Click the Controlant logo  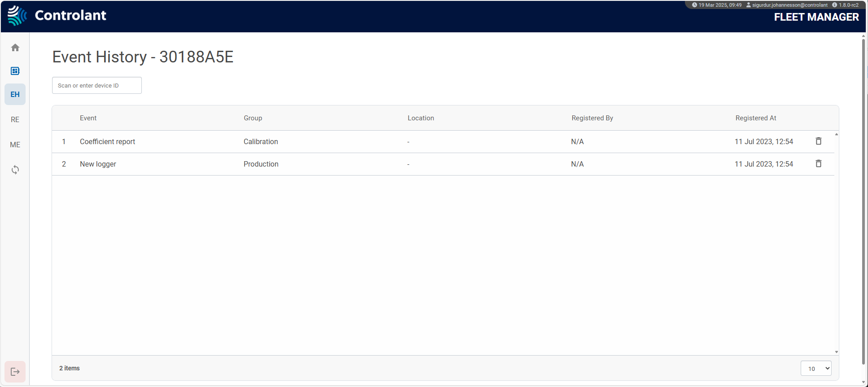[57, 15]
